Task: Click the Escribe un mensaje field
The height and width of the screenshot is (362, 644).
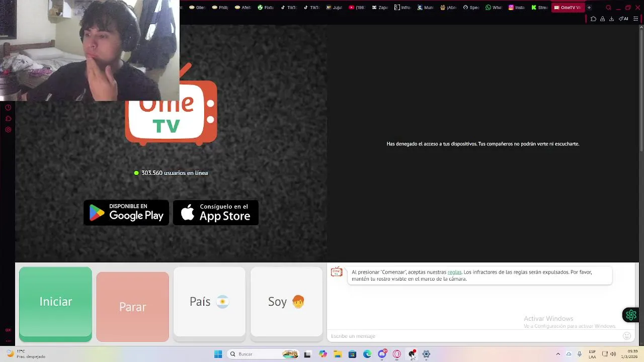Action: coord(475,336)
